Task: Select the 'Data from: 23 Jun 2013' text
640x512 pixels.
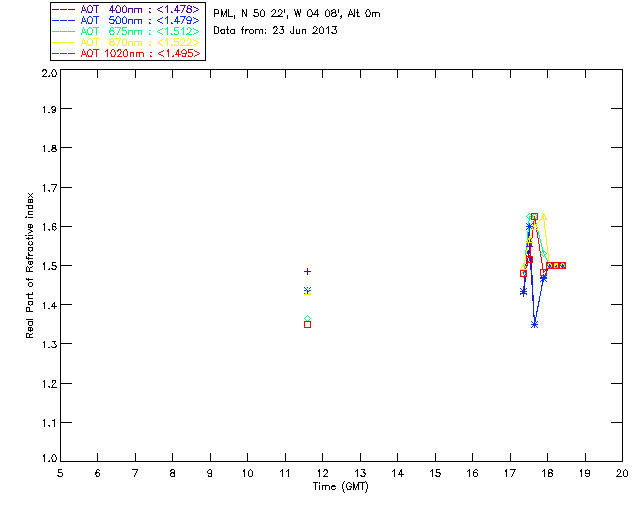Action: [x=276, y=31]
